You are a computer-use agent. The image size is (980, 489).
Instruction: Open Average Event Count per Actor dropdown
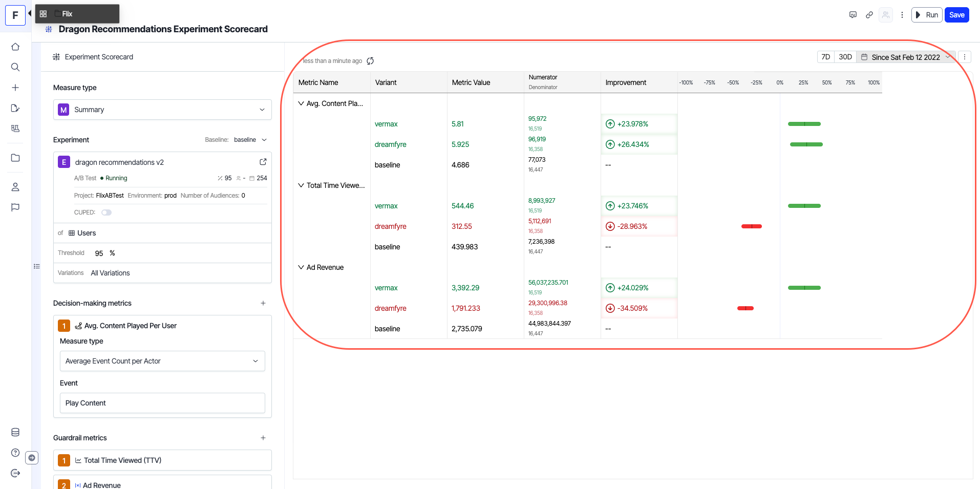(x=162, y=361)
